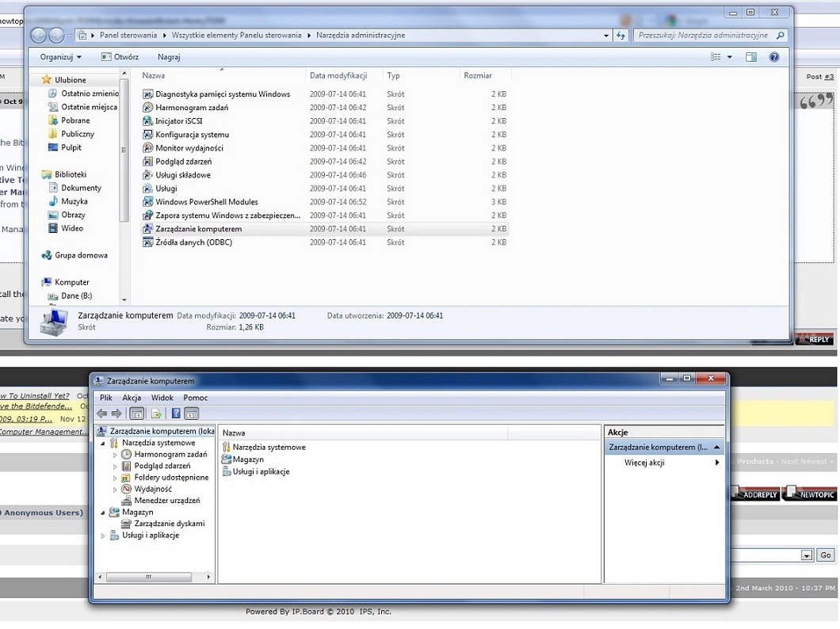
Task: Click the Nagraj button in Explorer toolbar
Action: 169,57
